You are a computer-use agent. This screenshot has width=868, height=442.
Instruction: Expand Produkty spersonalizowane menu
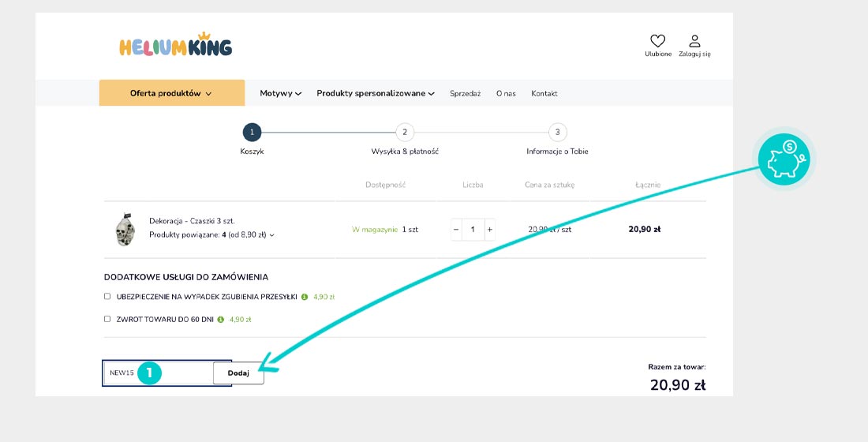[x=376, y=93]
